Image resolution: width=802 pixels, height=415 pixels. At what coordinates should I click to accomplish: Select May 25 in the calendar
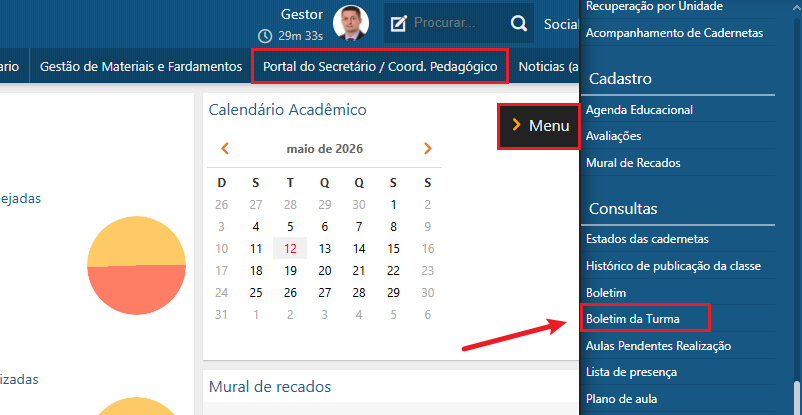256,293
